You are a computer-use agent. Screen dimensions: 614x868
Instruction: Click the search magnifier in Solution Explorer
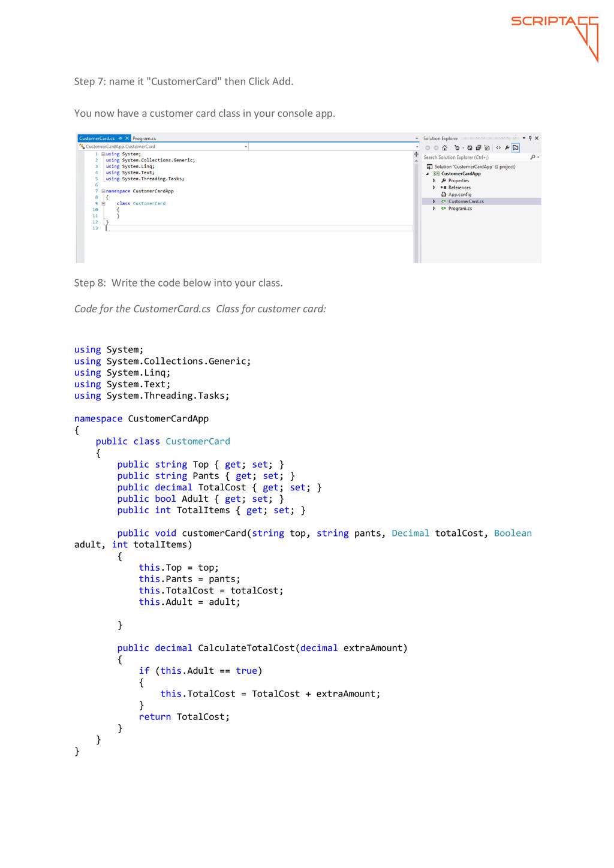[532, 157]
